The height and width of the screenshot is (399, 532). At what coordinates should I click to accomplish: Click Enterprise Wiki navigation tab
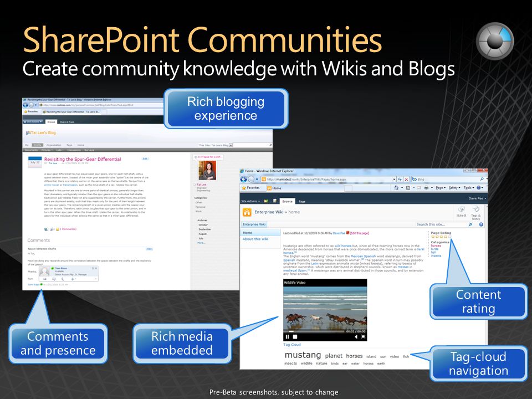pos(254,224)
